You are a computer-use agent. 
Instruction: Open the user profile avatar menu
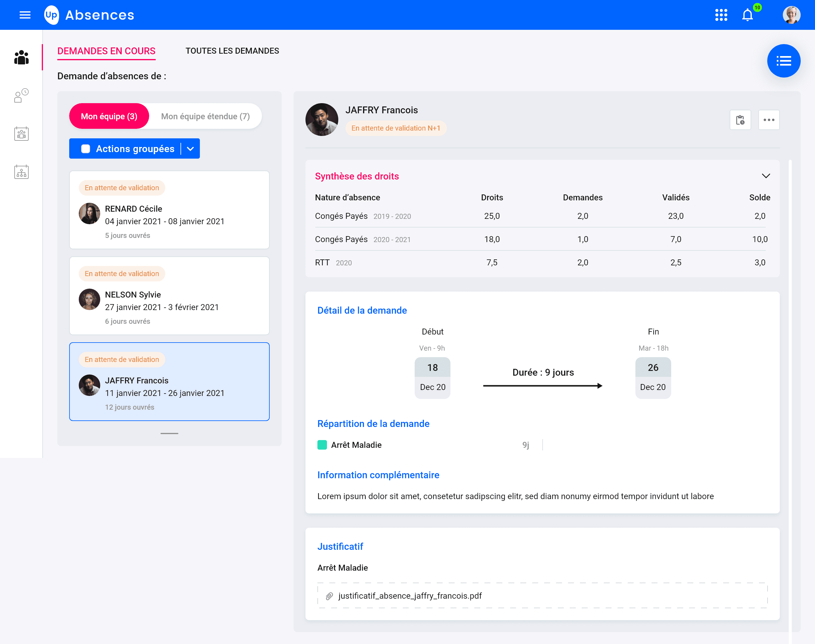(791, 15)
